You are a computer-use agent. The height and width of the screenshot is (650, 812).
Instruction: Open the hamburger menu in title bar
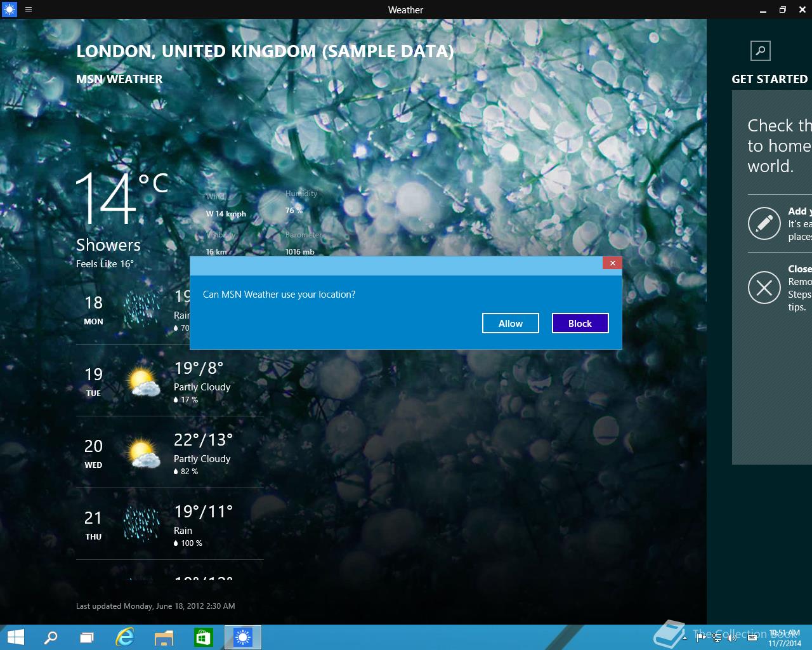pyautogui.click(x=29, y=10)
